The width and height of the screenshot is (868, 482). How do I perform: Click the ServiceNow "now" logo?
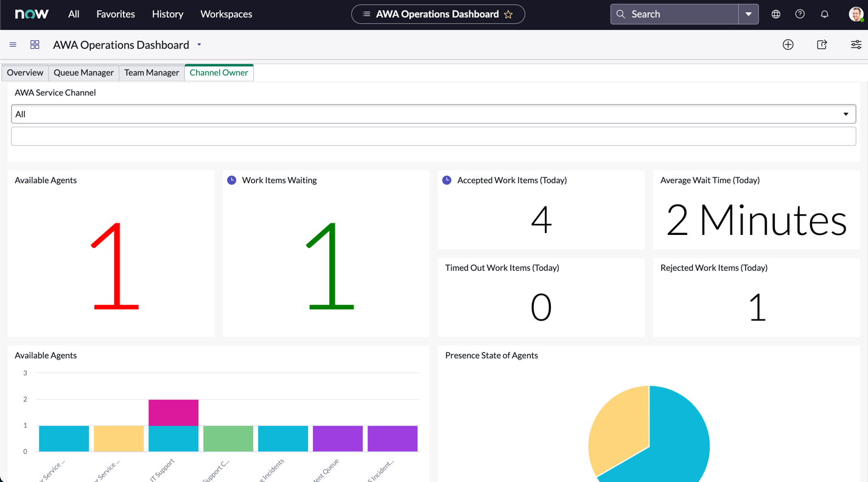tap(32, 14)
